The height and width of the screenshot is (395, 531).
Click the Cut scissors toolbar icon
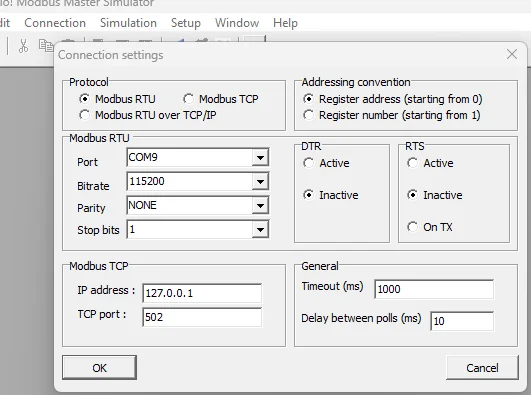tap(23, 46)
